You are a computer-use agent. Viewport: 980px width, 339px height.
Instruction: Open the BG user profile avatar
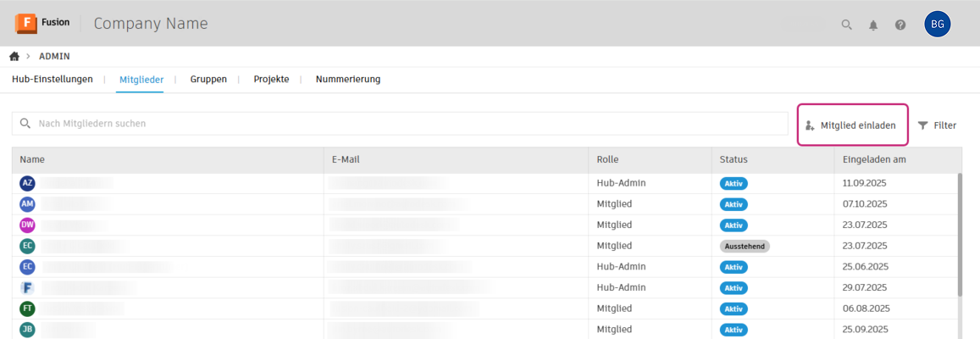click(938, 25)
